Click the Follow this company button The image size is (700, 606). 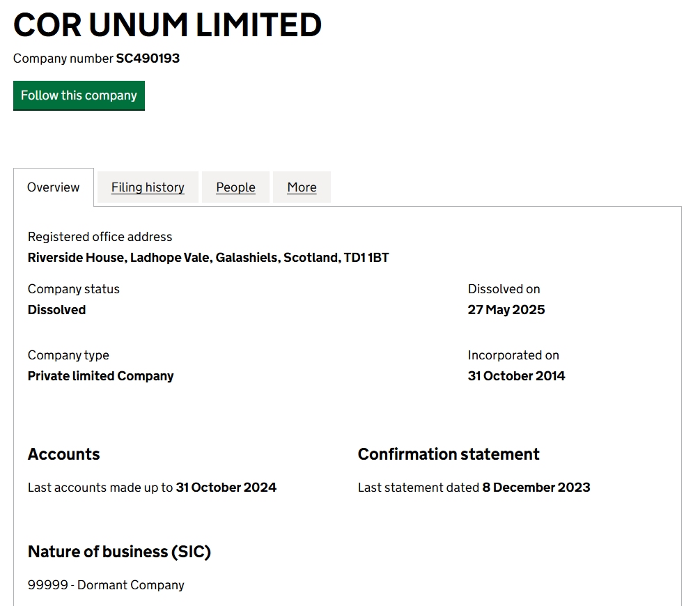click(x=79, y=95)
